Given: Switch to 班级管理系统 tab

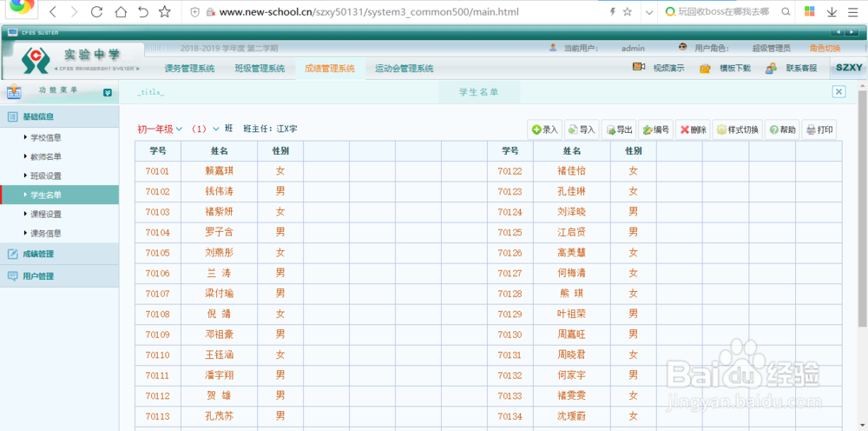Looking at the screenshot, I should pos(260,69).
